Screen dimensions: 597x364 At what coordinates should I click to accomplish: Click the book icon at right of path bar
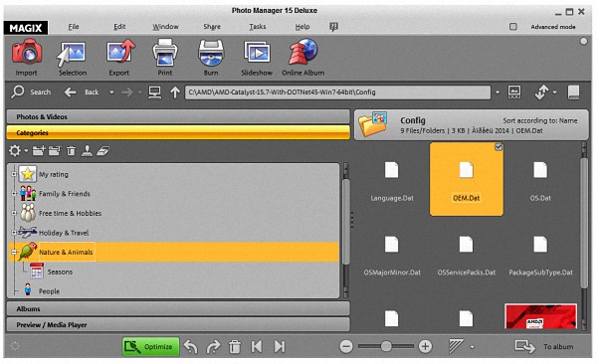573,91
